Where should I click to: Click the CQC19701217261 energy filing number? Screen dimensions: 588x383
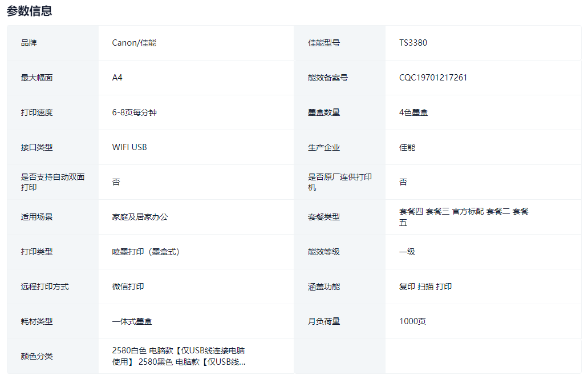433,78
